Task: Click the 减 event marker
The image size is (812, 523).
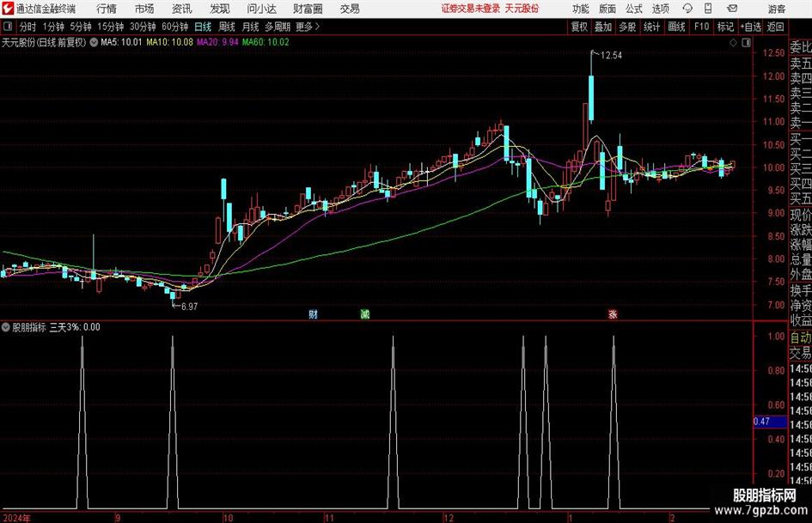Action: pos(365,314)
